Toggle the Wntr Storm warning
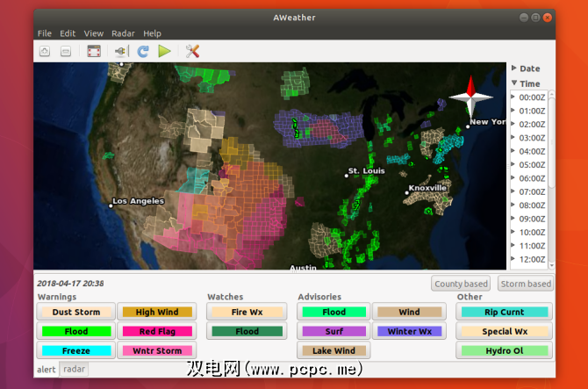Screen dimensions: 588x389 point(157,350)
